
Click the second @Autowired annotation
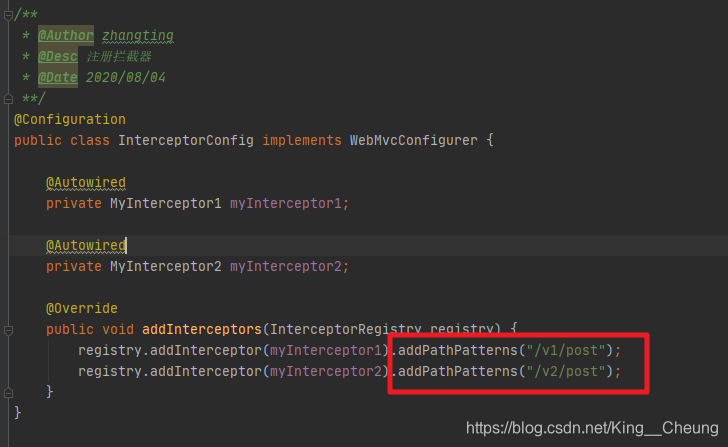(85, 245)
